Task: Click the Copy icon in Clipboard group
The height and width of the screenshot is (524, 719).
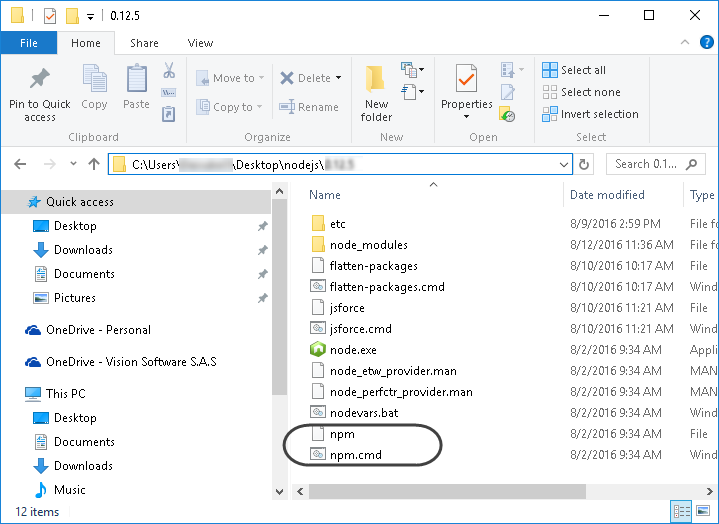Action: click(94, 79)
